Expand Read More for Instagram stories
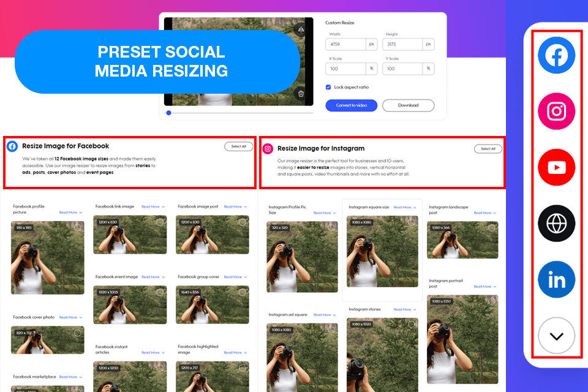Screen dimensions: 588x392 405,309
